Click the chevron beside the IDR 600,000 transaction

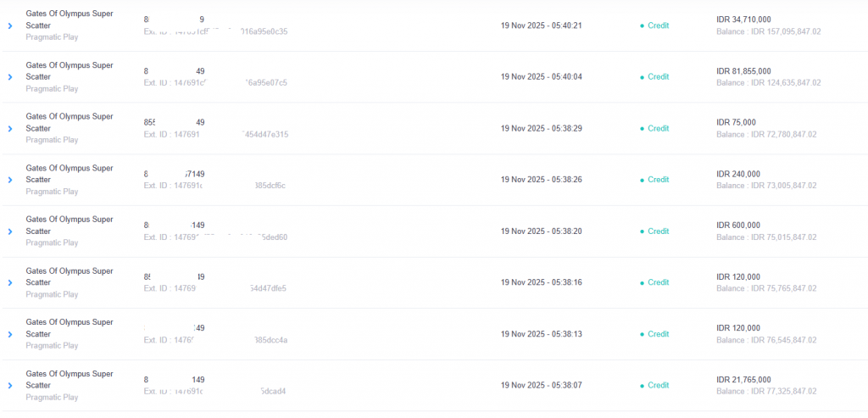[10, 231]
